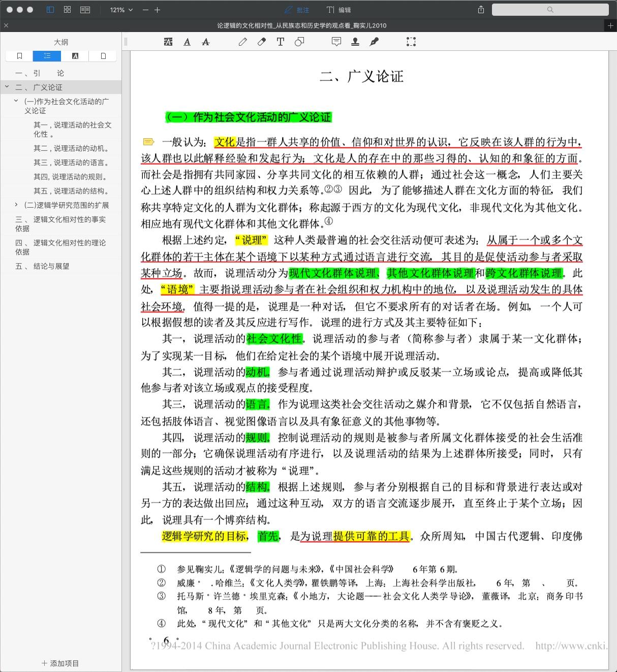Switch to two-page split view

(x=85, y=10)
